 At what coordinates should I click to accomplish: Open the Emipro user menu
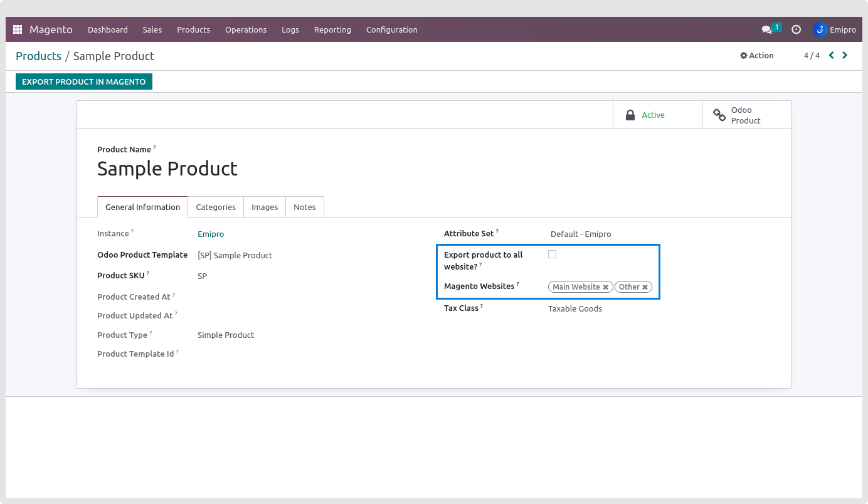pyautogui.click(x=834, y=29)
